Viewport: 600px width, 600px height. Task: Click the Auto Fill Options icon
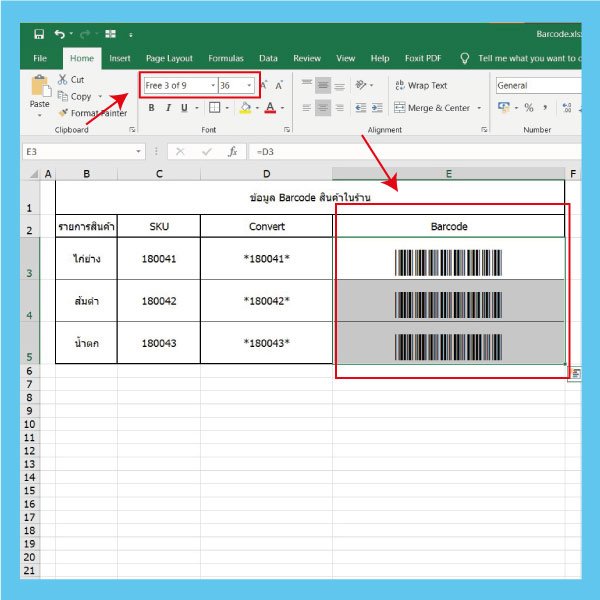click(x=575, y=373)
